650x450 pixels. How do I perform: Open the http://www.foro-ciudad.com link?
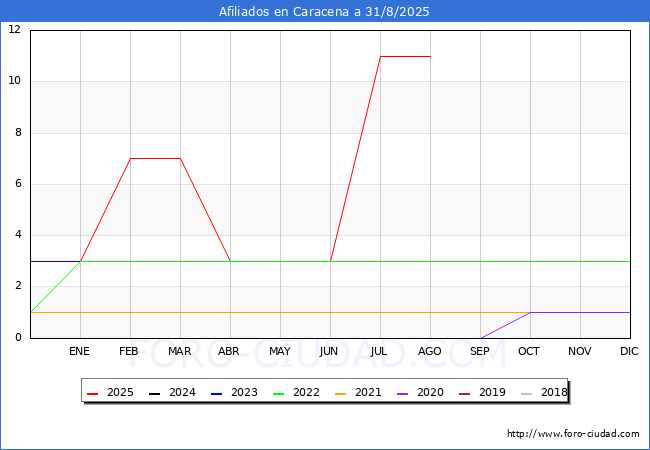point(573,434)
